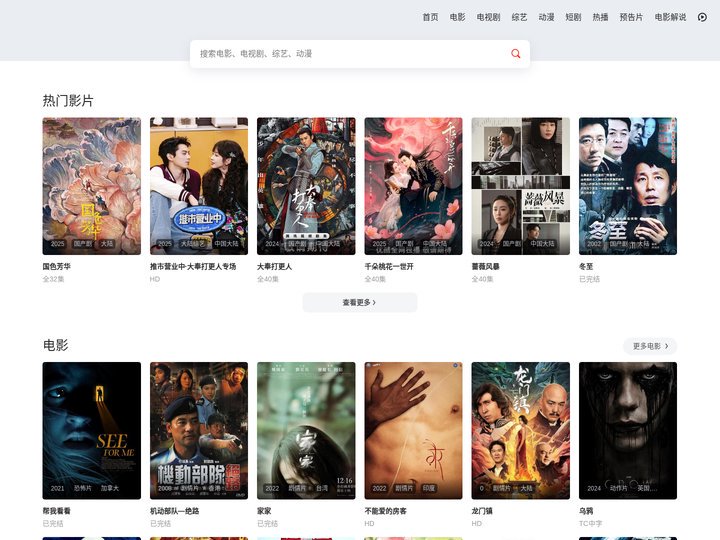Open the 龙门镇 movie poster
The width and height of the screenshot is (720, 540).
point(521,431)
